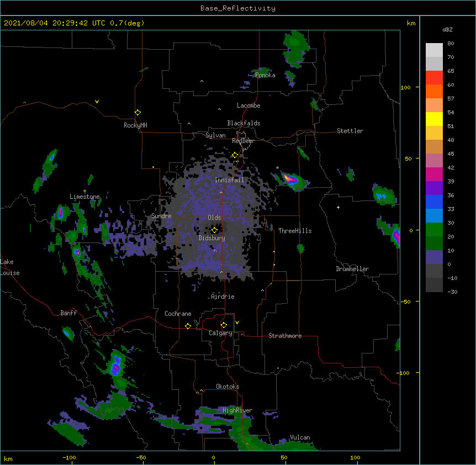Select the slate purple 0–10 dBZ swatch
The width and height of the screenshot is (476, 465).
click(434, 257)
